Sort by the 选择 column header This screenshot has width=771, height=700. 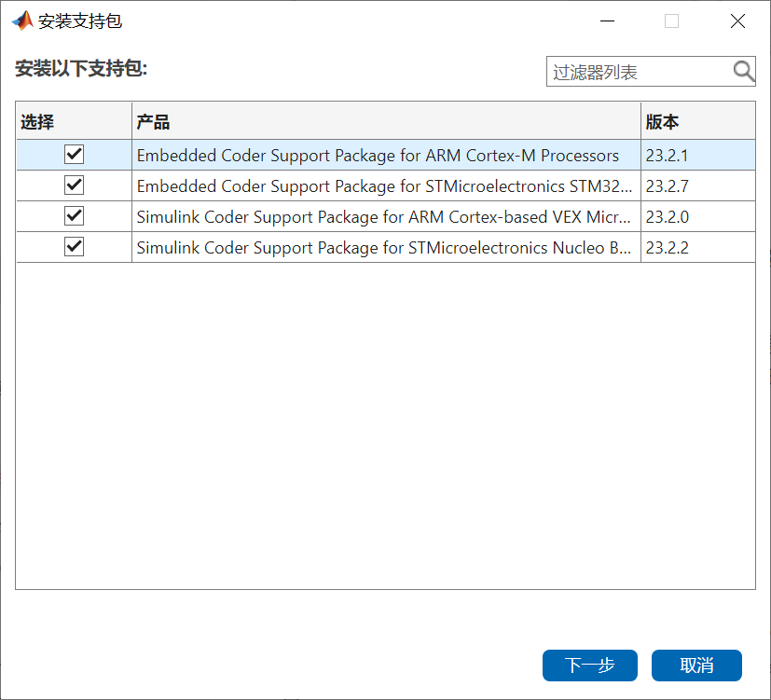point(74,121)
